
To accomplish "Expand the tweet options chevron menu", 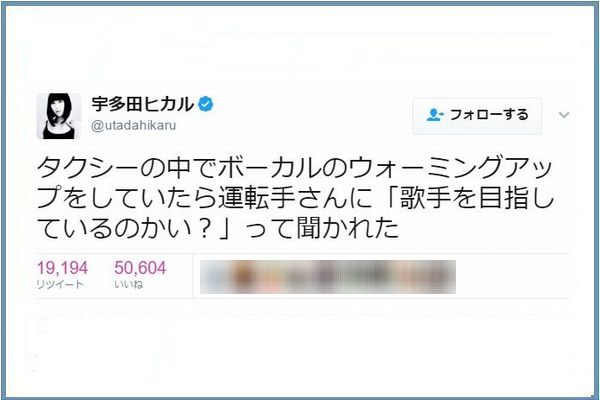I will [564, 115].
